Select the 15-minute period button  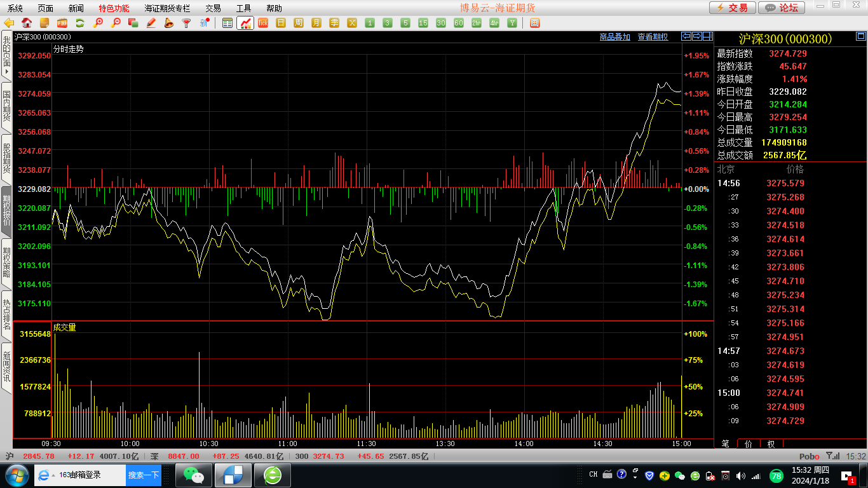(423, 23)
